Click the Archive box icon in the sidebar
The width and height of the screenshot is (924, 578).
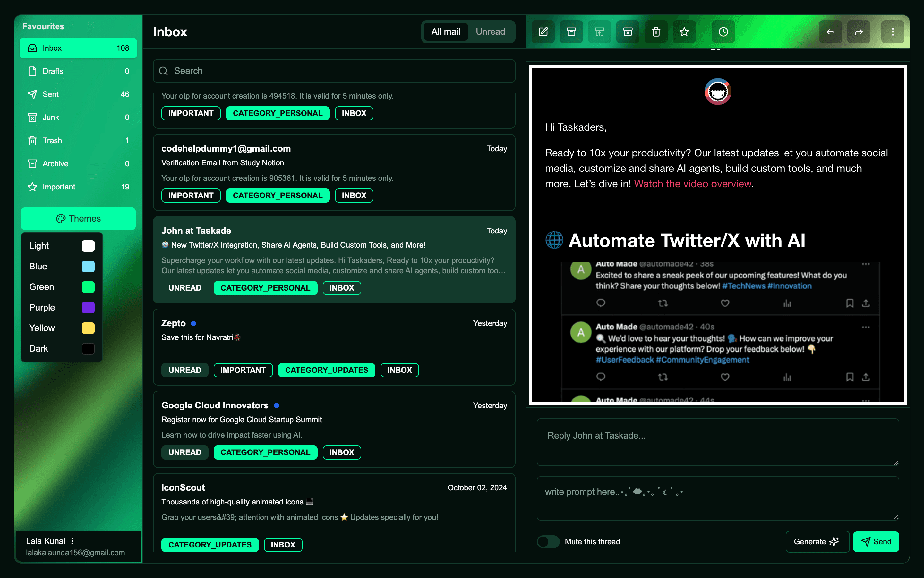[x=32, y=164]
